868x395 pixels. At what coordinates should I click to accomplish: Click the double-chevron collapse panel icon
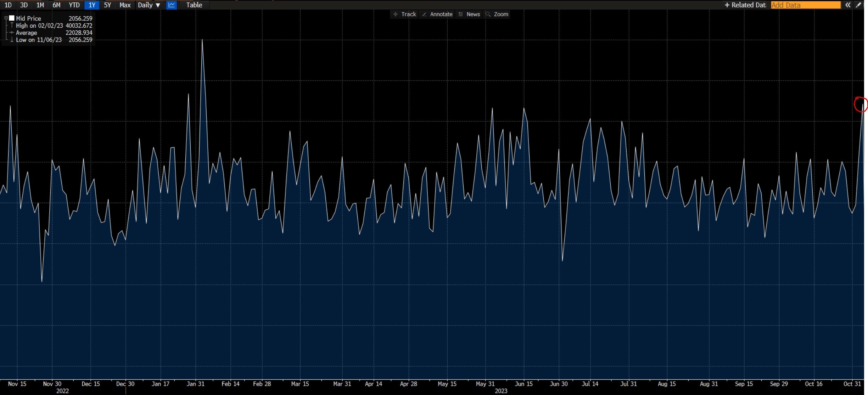pyautogui.click(x=847, y=5)
